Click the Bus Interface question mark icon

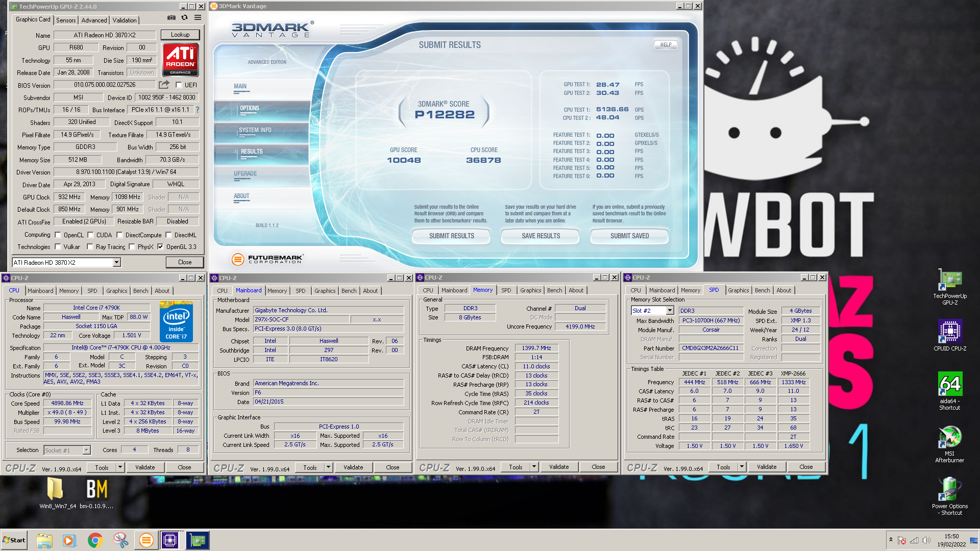(x=198, y=110)
